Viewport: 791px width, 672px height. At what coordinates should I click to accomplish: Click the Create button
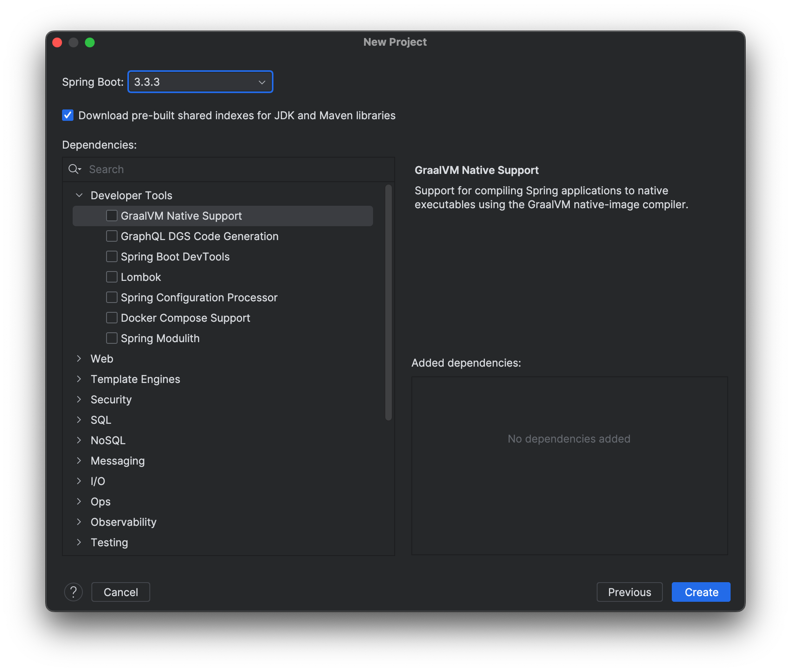700,592
